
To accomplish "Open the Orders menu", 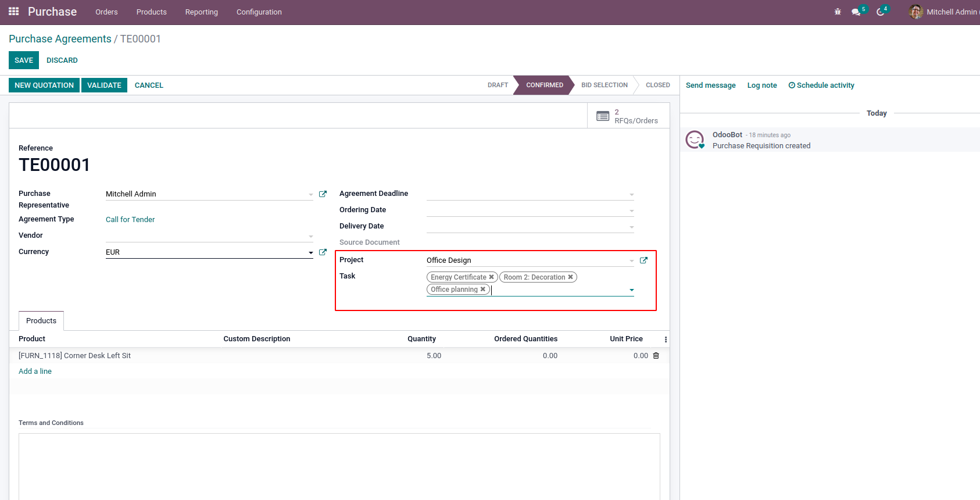I will tap(106, 12).
